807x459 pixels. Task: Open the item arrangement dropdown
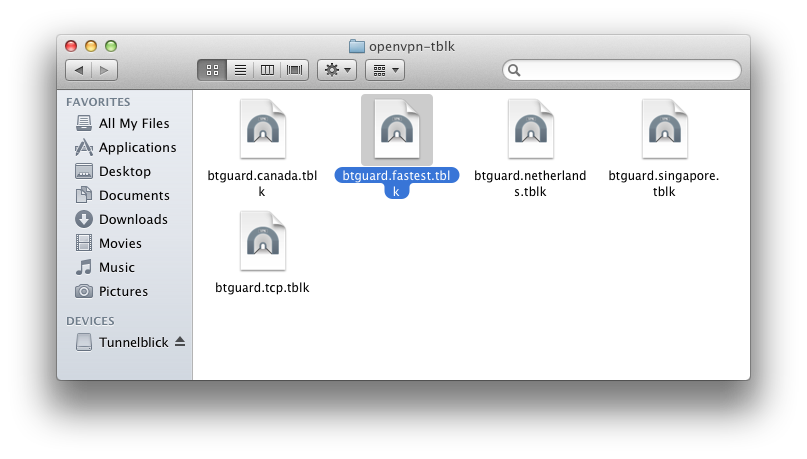pyautogui.click(x=384, y=70)
